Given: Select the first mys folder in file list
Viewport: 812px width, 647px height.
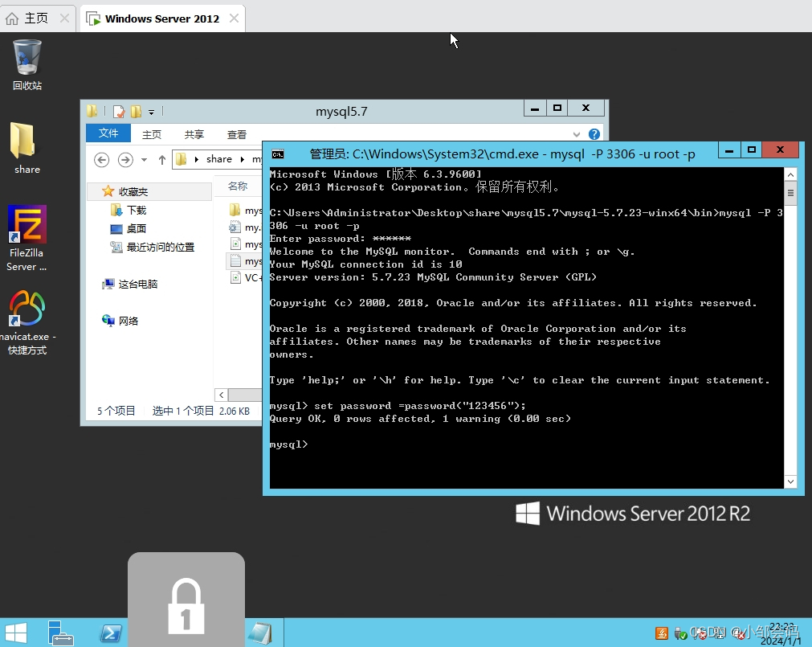Looking at the screenshot, I should tap(246, 211).
